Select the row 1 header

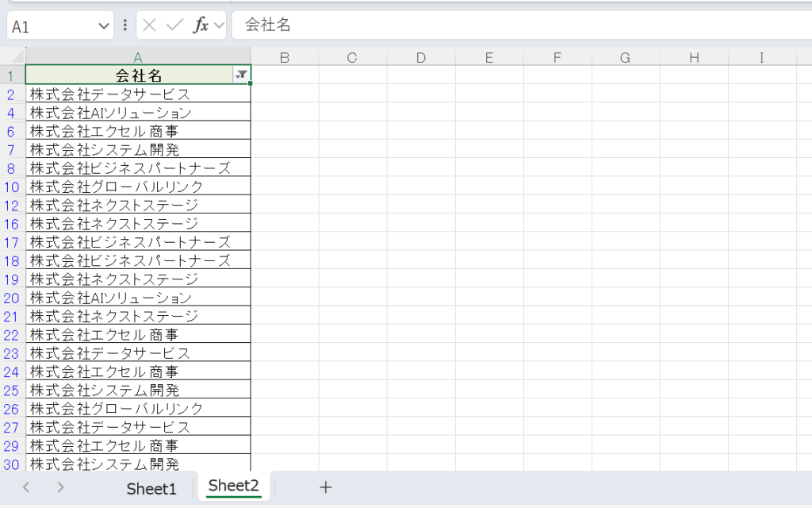tap(11, 75)
